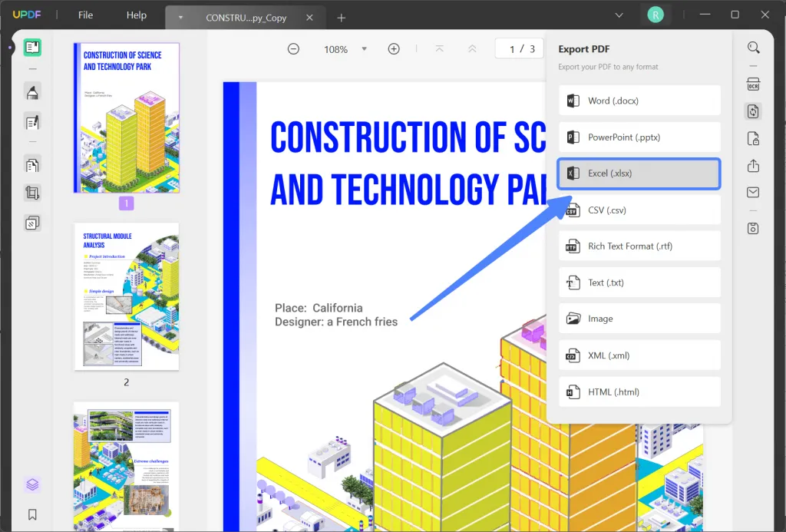Viewport: 786px width, 532px height.
Task: Run OCR on the document
Action: 753,84
